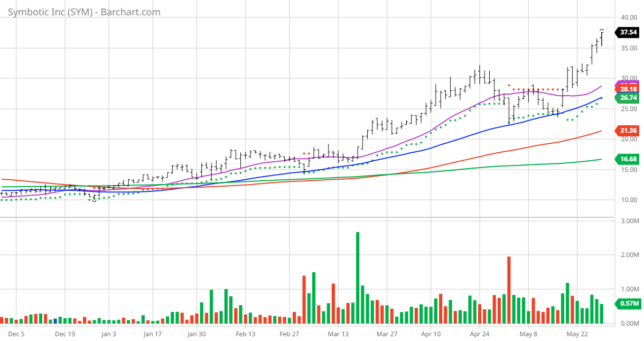This screenshot has width=644, height=341.
Task: Click the red 28.18 moving average tag
Action: [x=627, y=88]
